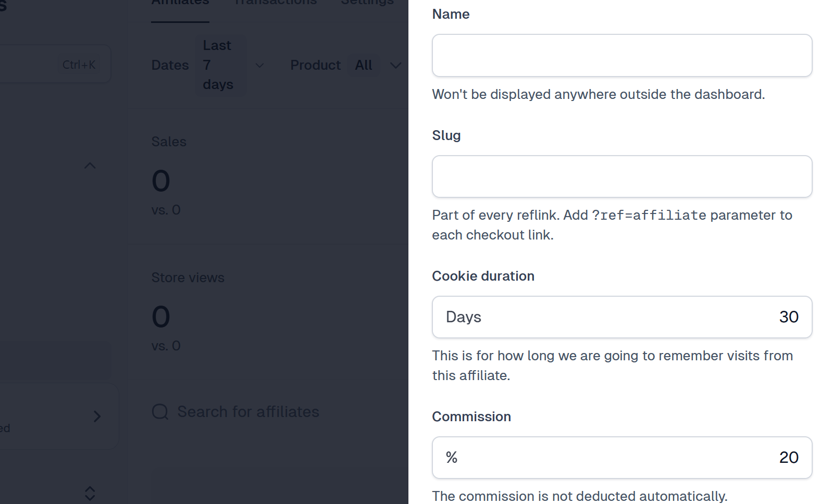
Task: Expand the Product dropdown chevron
Action: 396,66
